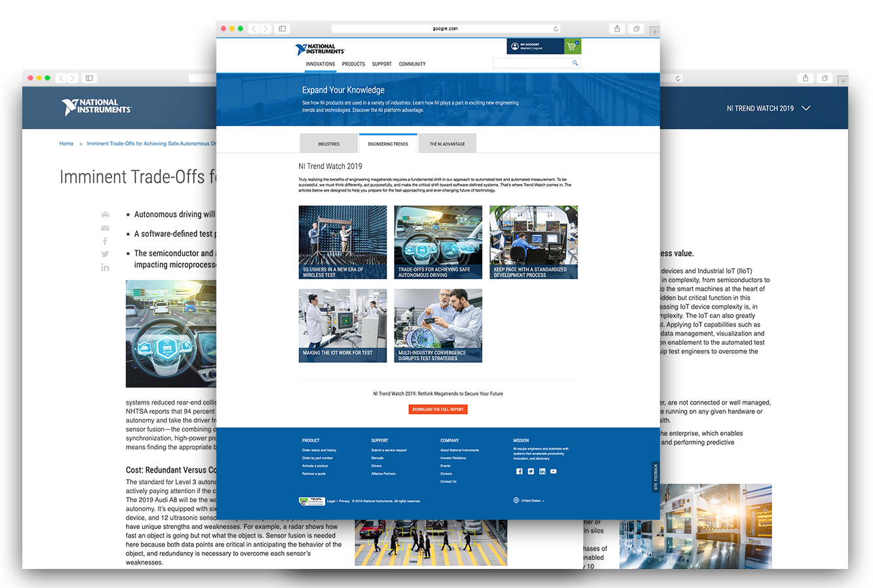This screenshot has width=873, height=588.
Task: Click the email share icon in left window
Action: pyautogui.click(x=105, y=227)
